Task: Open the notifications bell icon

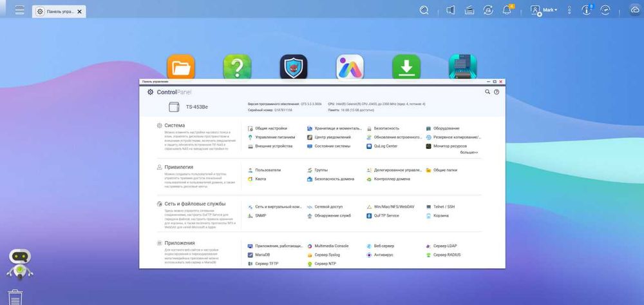Action: coord(507,10)
